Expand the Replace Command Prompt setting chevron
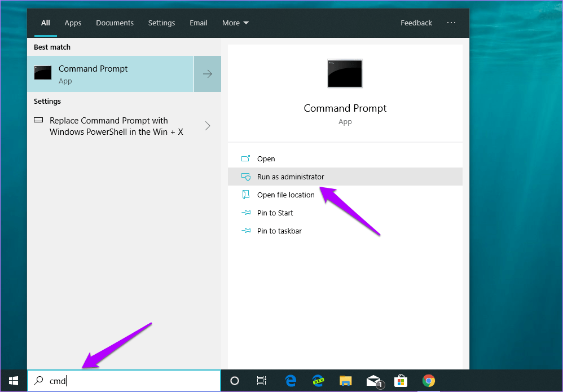This screenshot has width=563, height=392. pos(208,126)
